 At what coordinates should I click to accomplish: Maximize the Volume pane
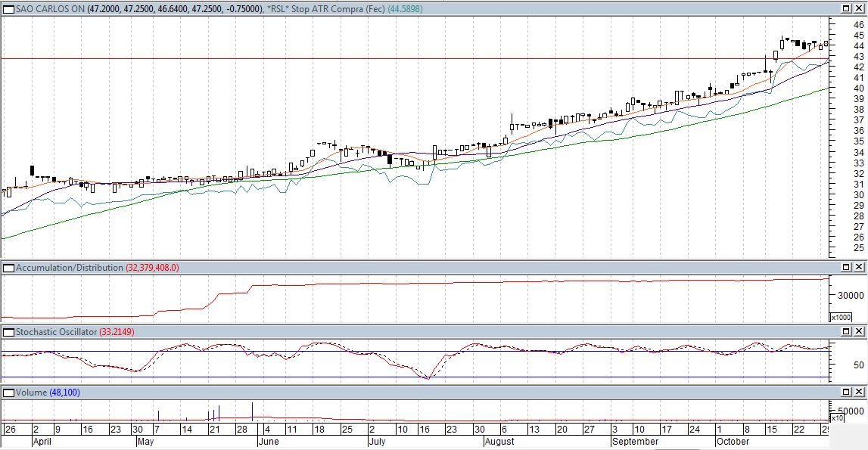(848, 392)
